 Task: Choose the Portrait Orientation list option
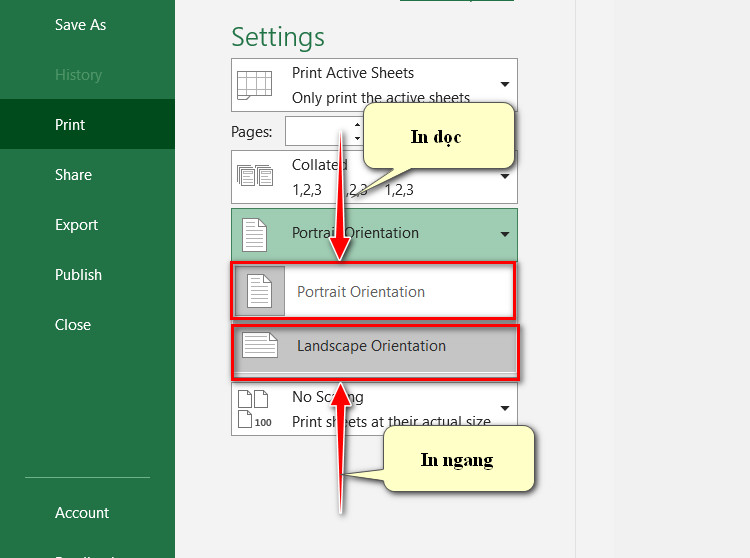pos(373,291)
